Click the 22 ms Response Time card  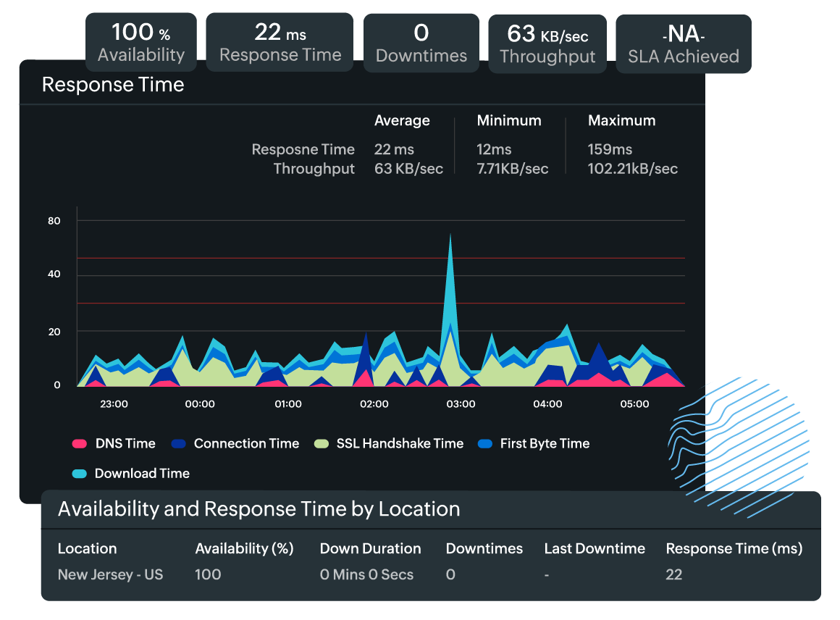click(x=279, y=42)
